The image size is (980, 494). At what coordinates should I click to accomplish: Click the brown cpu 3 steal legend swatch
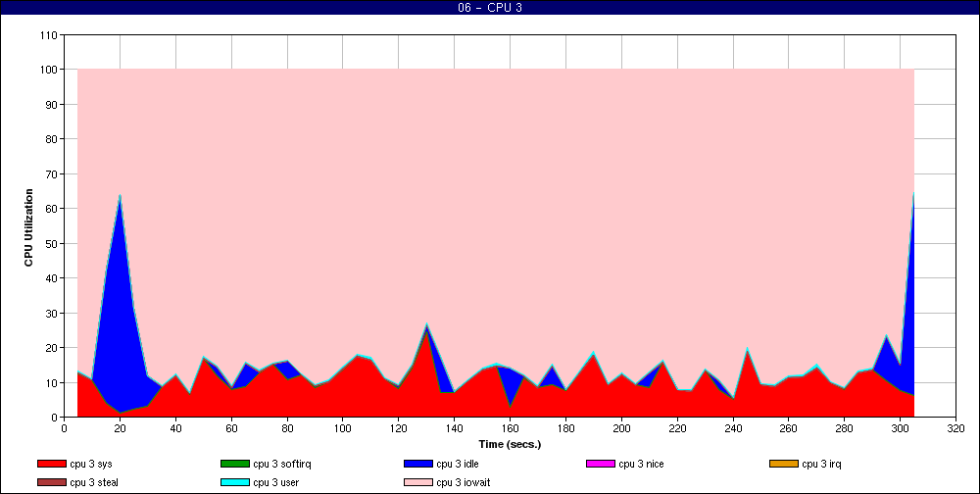tap(51, 483)
